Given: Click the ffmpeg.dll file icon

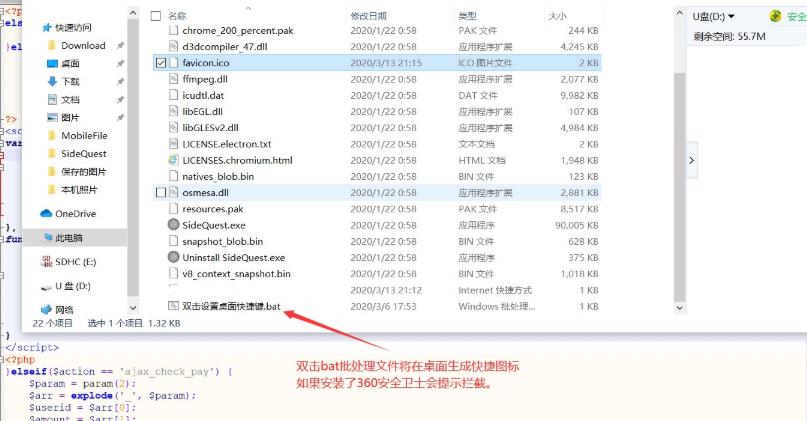Looking at the screenshot, I should 173,79.
